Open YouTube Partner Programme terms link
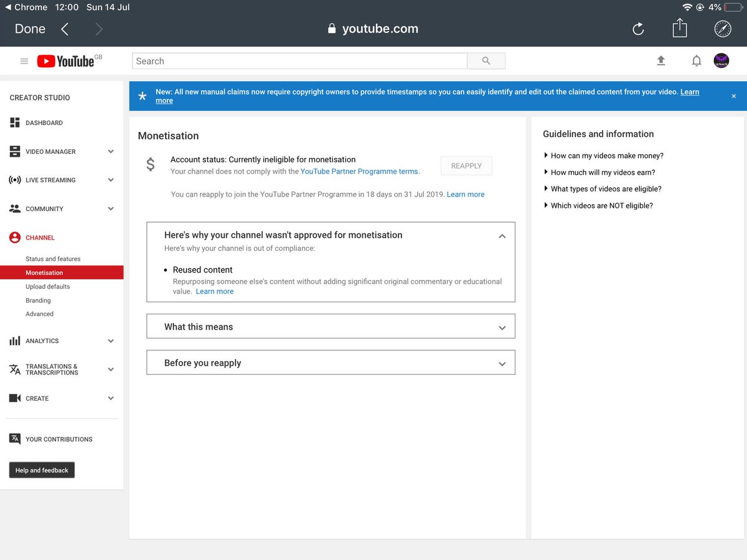 [360, 171]
